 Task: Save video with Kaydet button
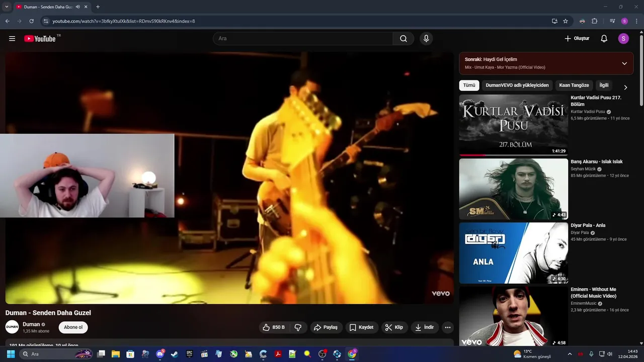361,327
